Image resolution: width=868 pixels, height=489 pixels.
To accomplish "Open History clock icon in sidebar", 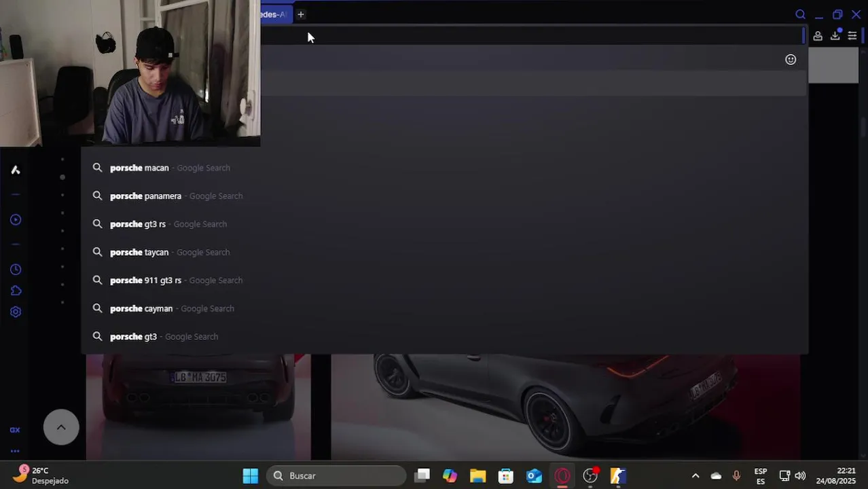I will [x=16, y=270].
